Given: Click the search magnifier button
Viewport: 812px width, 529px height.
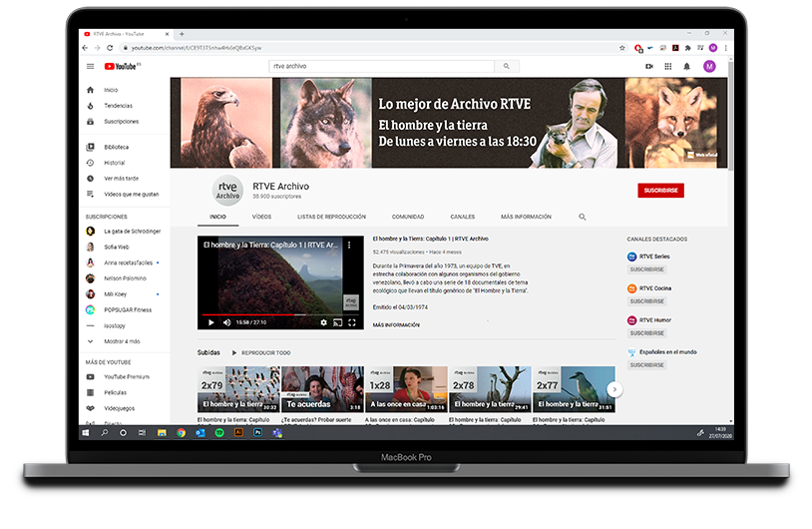Looking at the screenshot, I should (507, 67).
